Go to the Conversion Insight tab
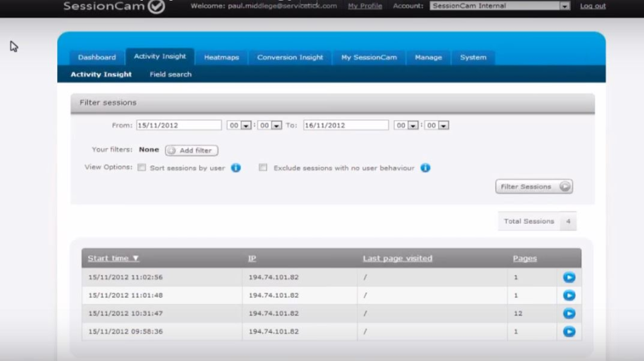Screen dimensions: 644x361 (290, 58)
